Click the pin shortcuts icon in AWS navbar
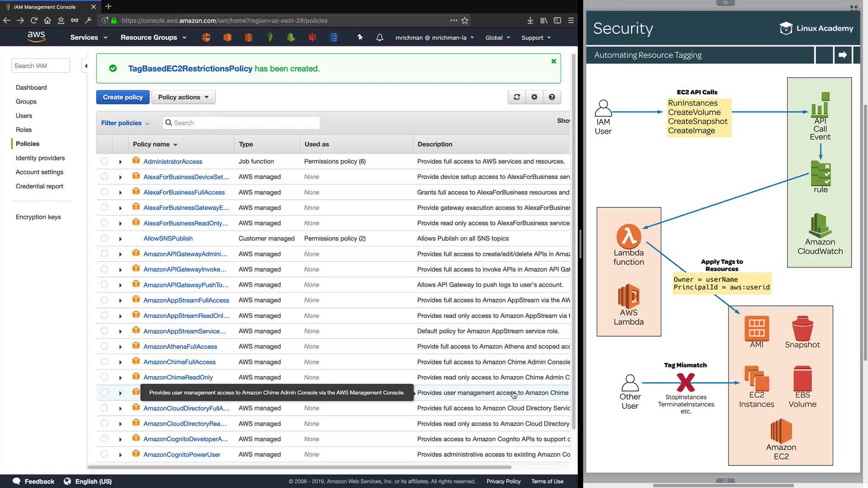868x488 pixels. [360, 38]
